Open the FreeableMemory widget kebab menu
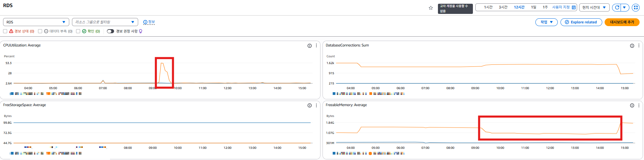Screen dimensions: 644x160 tap(639, 105)
